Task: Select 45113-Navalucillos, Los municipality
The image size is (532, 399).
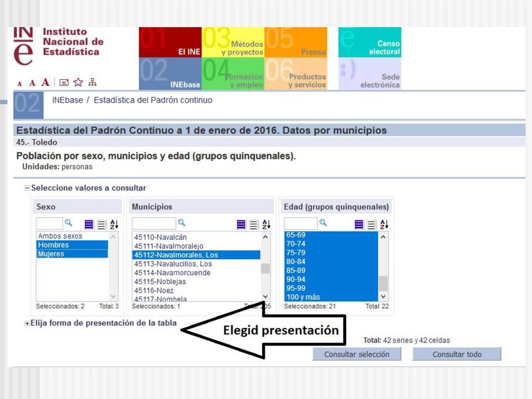Action: click(x=196, y=263)
